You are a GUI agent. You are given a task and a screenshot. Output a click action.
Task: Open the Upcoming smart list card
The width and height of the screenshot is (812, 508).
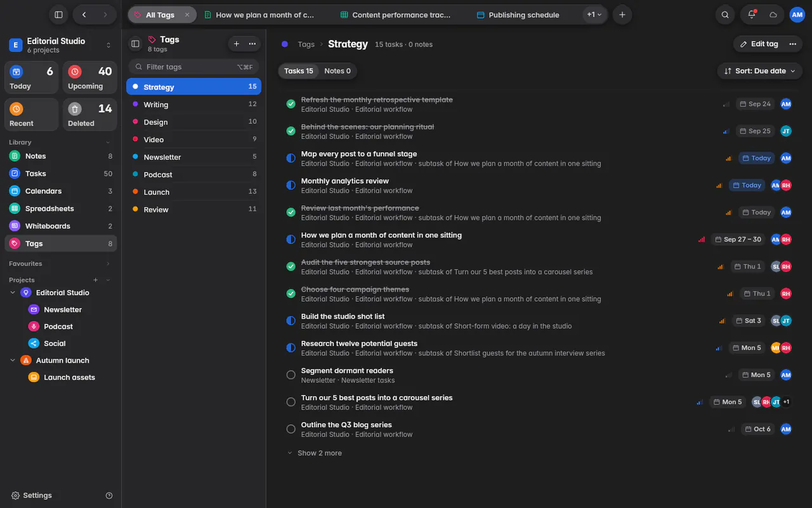(x=89, y=78)
